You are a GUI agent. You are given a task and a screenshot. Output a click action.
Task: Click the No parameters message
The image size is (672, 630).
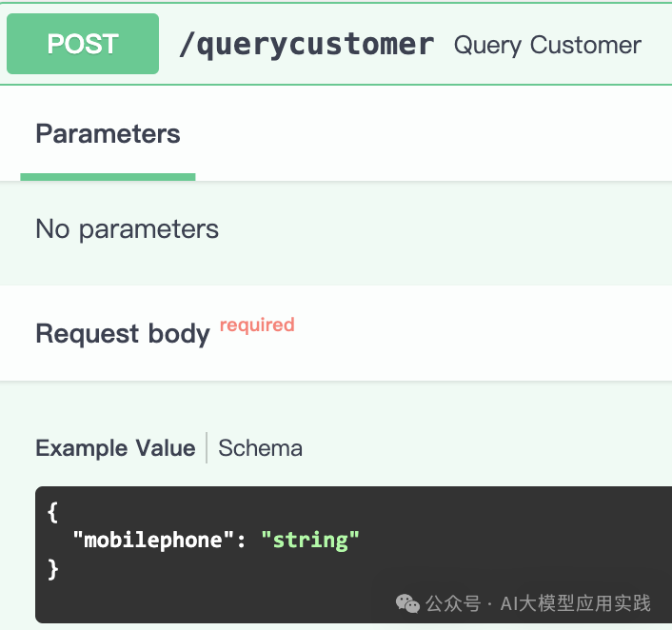(x=127, y=229)
